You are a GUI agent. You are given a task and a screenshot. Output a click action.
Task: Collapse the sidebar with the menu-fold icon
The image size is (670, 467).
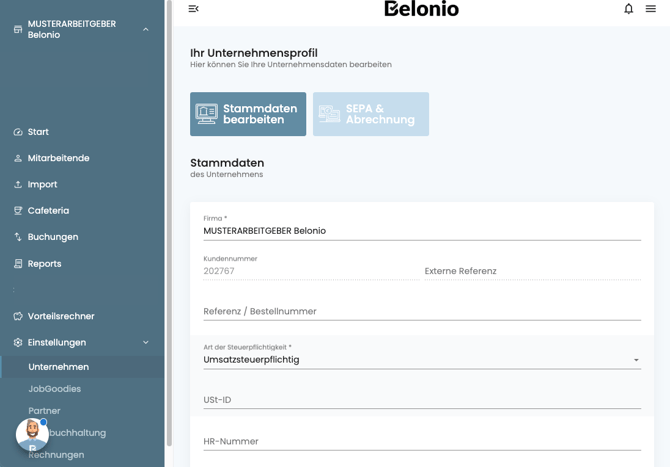pos(194,9)
